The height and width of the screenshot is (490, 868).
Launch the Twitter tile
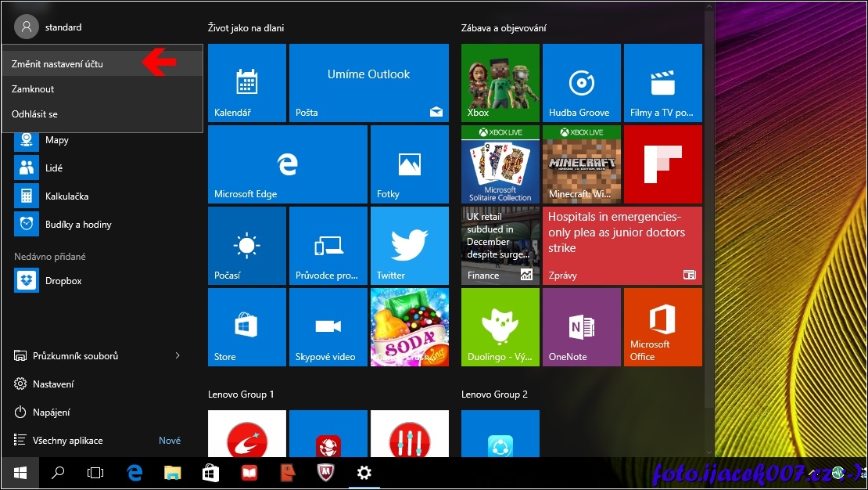click(x=409, y=245)
